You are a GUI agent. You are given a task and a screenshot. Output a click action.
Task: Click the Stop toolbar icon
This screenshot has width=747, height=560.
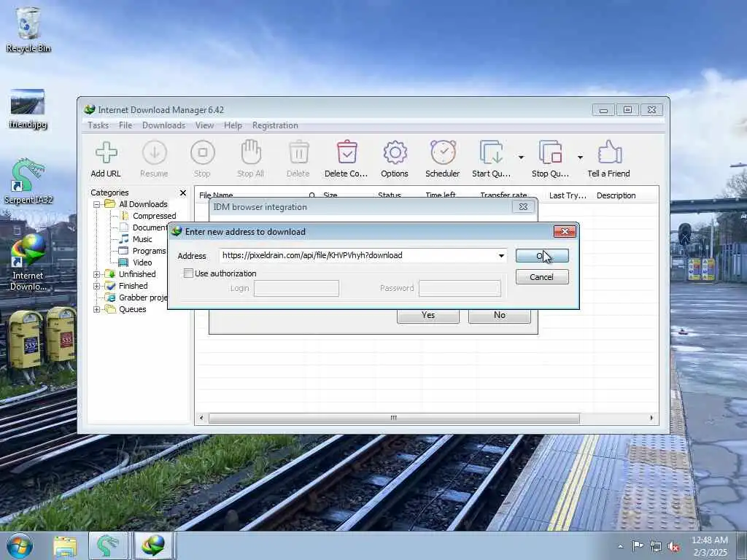[x=203, y=153]
